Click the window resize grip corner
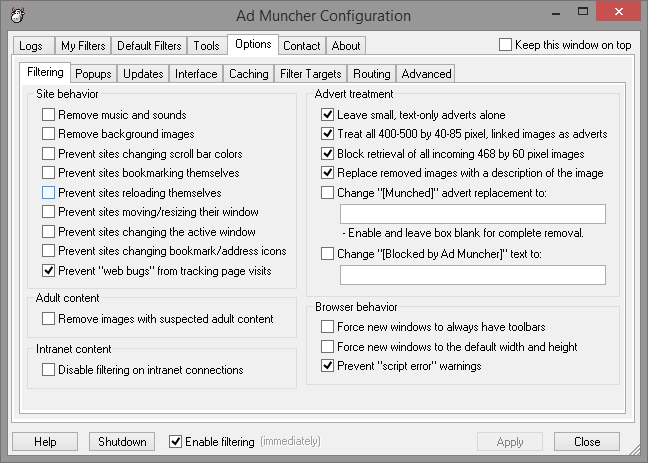 coord(634,449)
